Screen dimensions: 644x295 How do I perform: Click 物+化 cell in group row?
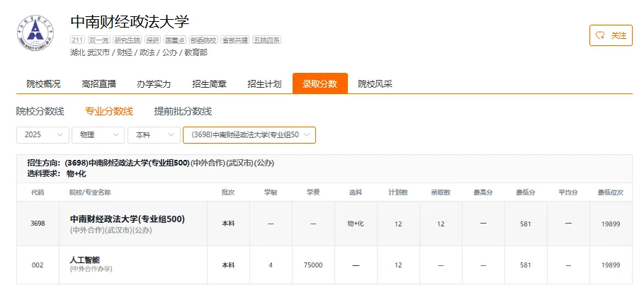pos(356,224)
